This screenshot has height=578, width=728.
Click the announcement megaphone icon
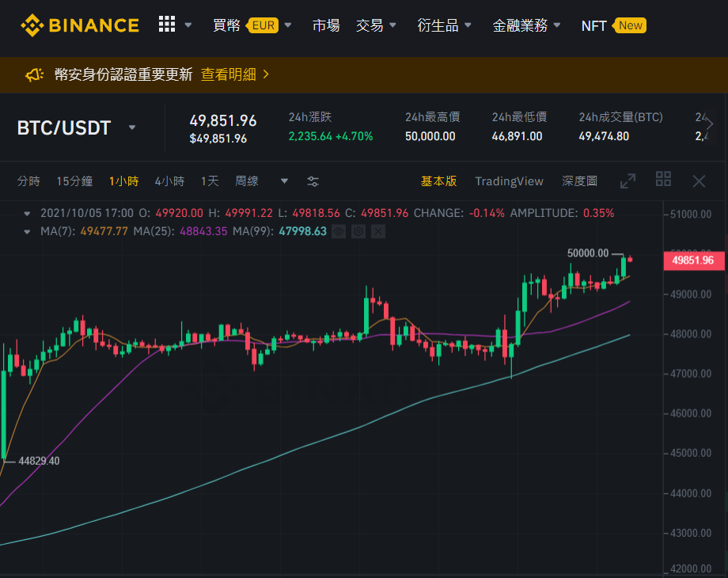[x=34, y=74]
